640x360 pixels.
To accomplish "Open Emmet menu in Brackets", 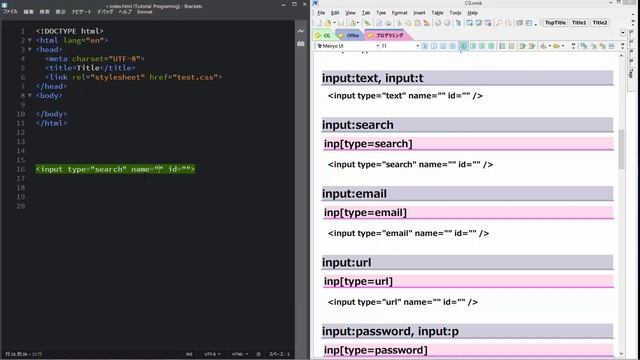I will pyautogui.click(x=144, y=12).
